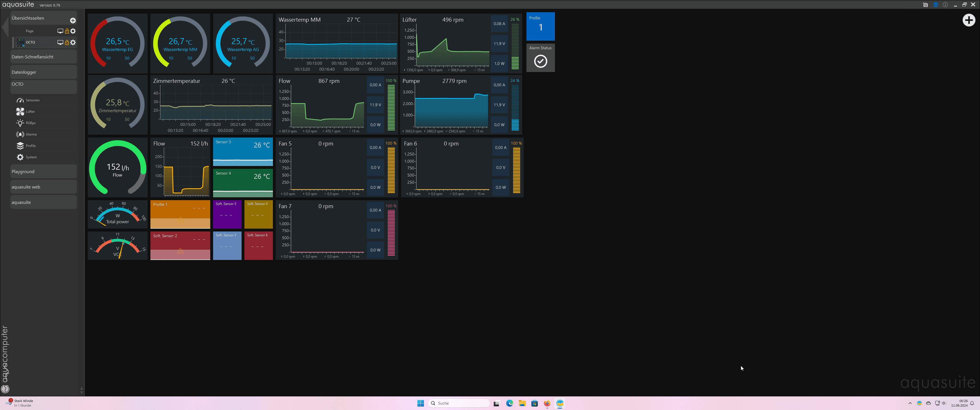Click the gear icon for OCTO page
The image size is (980, 410).
tap(73, 43)
